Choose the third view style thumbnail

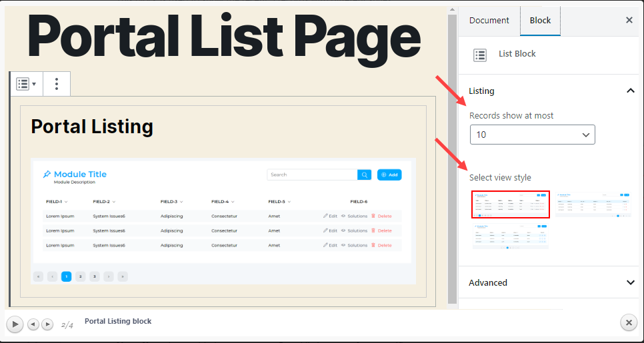[x=511, y=236]
